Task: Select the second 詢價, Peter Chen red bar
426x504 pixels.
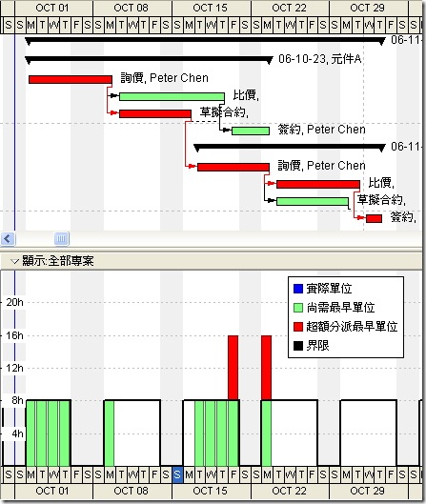Action: (233, 167)
